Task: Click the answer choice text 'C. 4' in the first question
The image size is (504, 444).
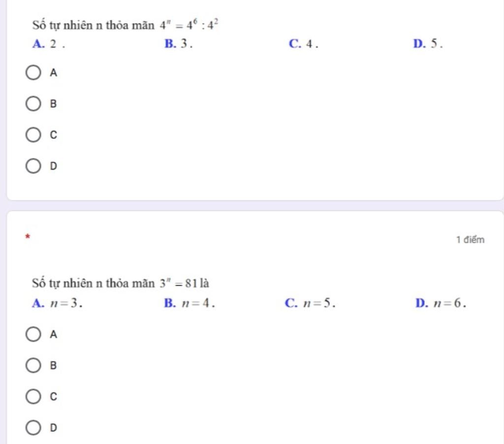Action: pyautogui.click(x=303, y=43)
